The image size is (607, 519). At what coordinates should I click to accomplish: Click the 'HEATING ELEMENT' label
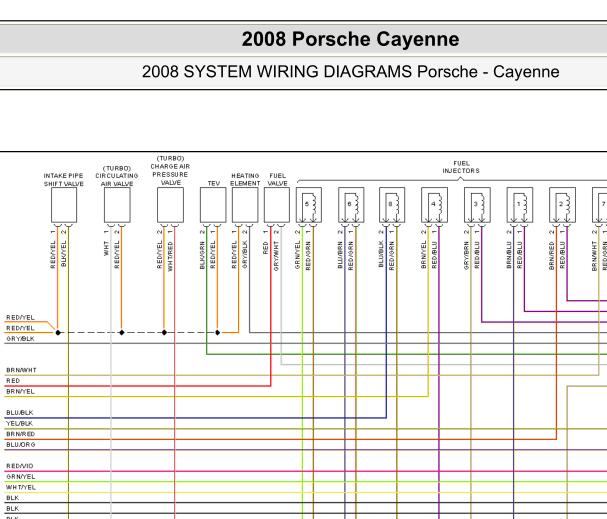pos(245,180)
